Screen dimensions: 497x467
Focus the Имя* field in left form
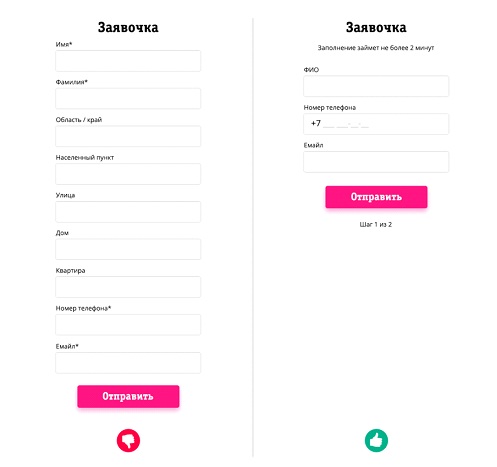click(x=128, y=61)
